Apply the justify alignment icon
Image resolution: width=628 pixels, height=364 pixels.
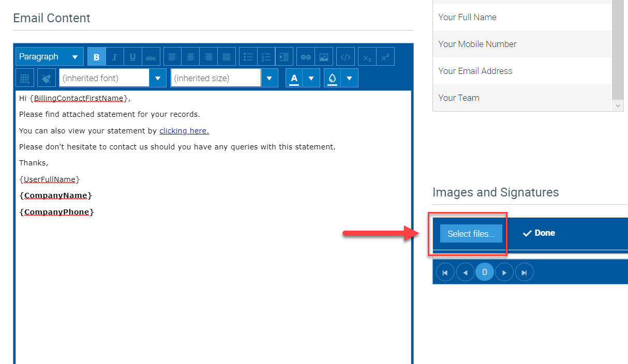tap(227, 57)
